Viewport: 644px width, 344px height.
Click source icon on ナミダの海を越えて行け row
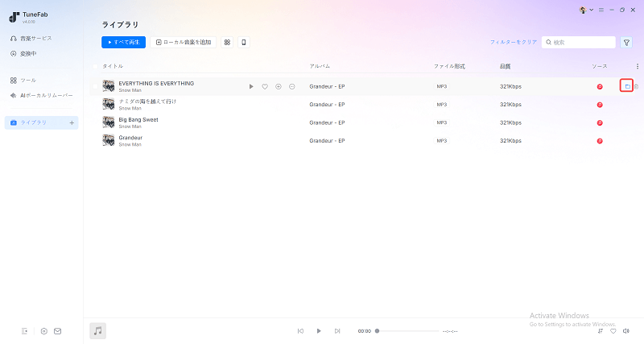600,105
